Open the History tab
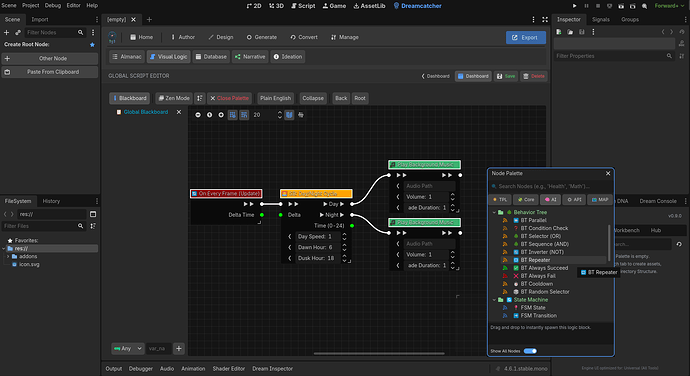Screen dimensions: 690x376 (51, 201)
